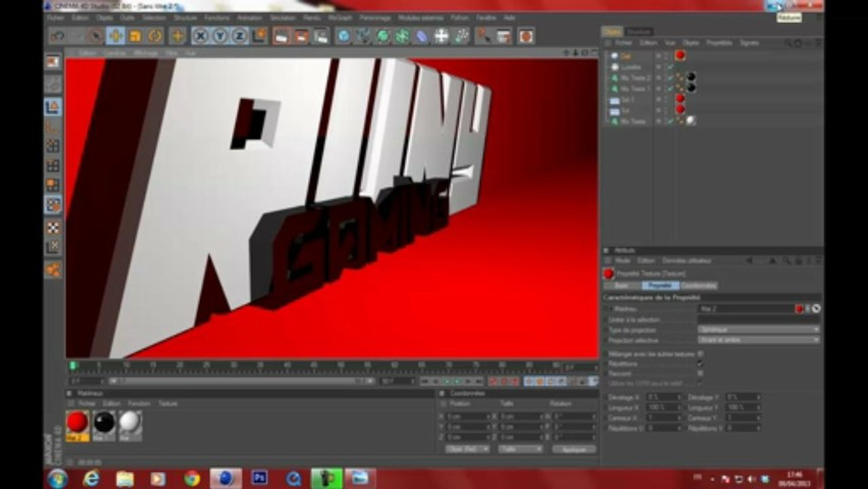868x489 pixels.
Task: Click the Render View icon
Action: [282, 36]
